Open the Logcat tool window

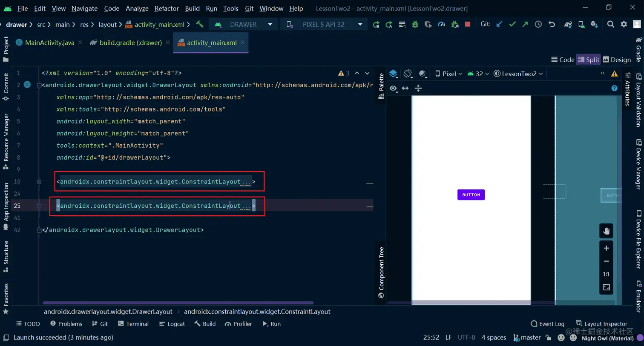172,324
